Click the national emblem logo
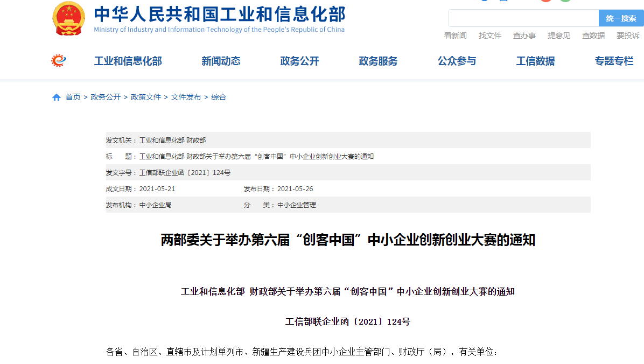Image resolution: width=644 pixels, height=364 pixels. tap(68, 18)
